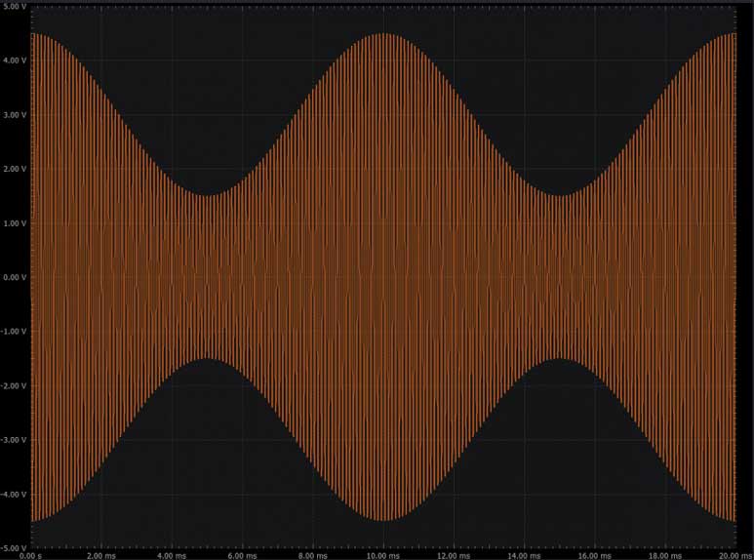Click the 14.00 ms time label

tap(524, 556)
